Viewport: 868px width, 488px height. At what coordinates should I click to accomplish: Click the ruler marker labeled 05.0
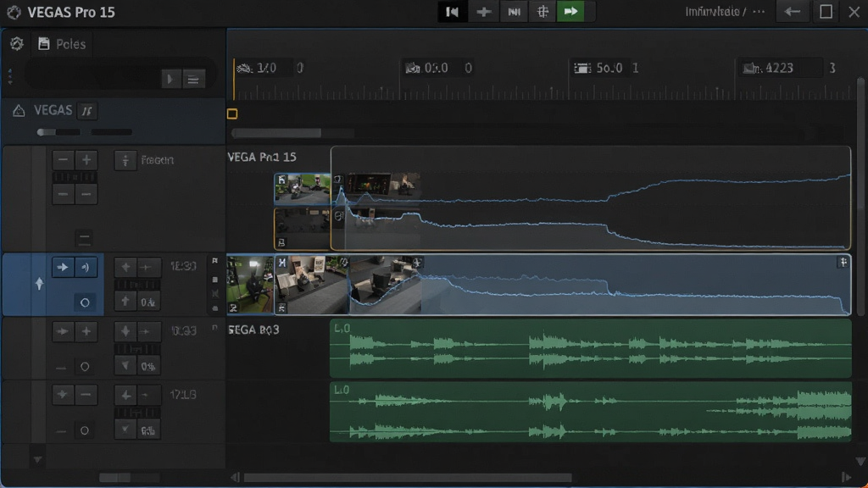point(437,68)
